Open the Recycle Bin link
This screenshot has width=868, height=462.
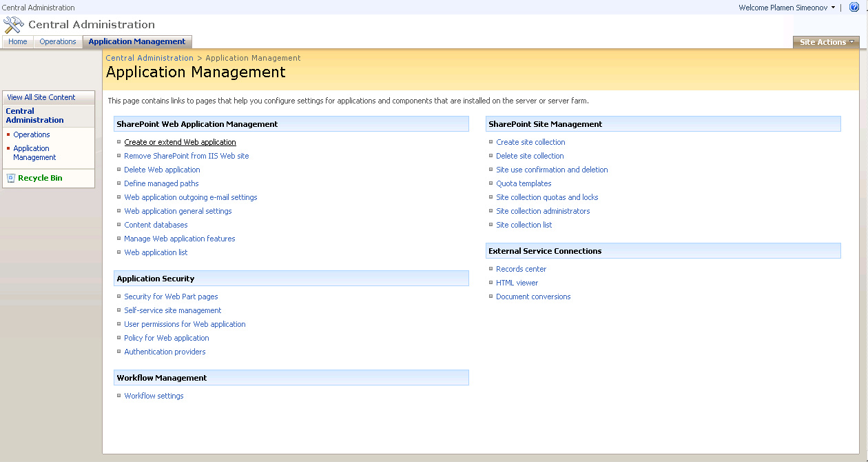40,178
